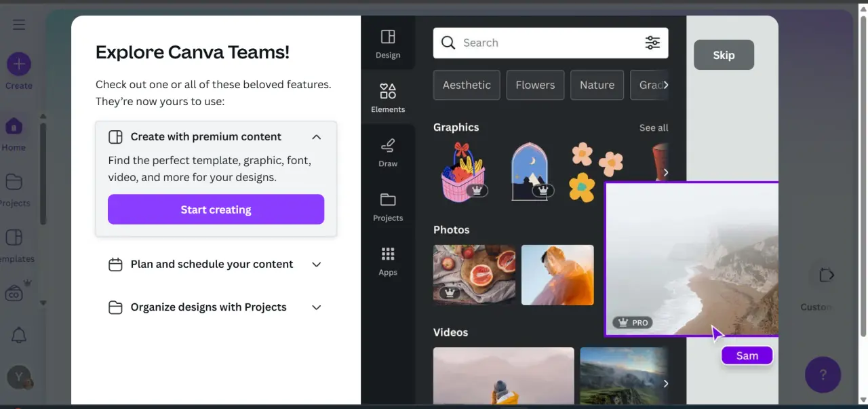Select the Draw tab in preview panel
Image resolution: width=868 pixels, height=409 pixels.
[388, 151]
